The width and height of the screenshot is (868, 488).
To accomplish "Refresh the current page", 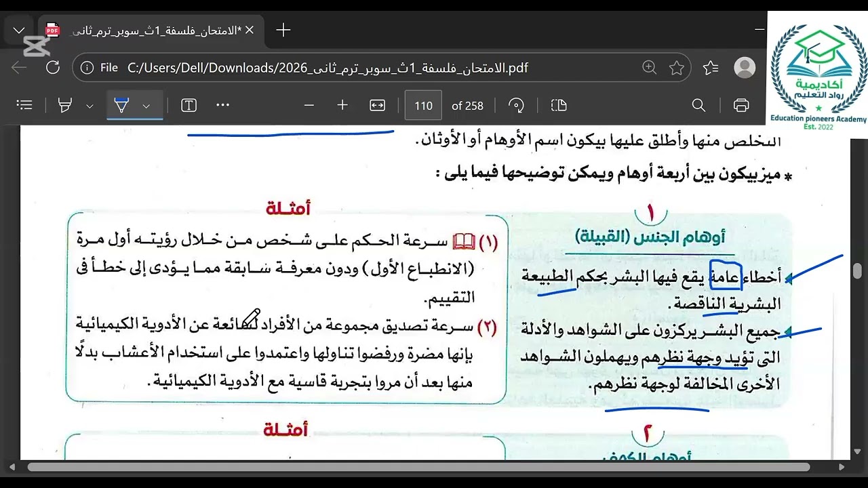I will tap(52, 68).
